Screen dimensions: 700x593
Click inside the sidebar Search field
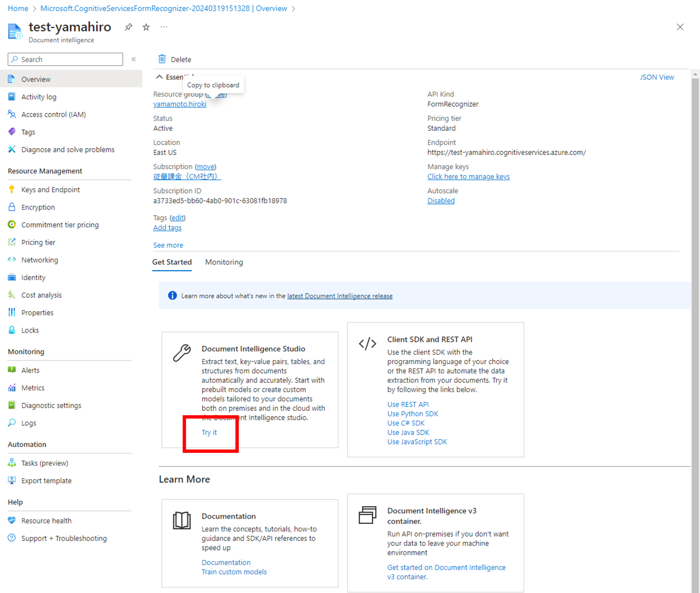pyautogui.click(x=65, y=59)
